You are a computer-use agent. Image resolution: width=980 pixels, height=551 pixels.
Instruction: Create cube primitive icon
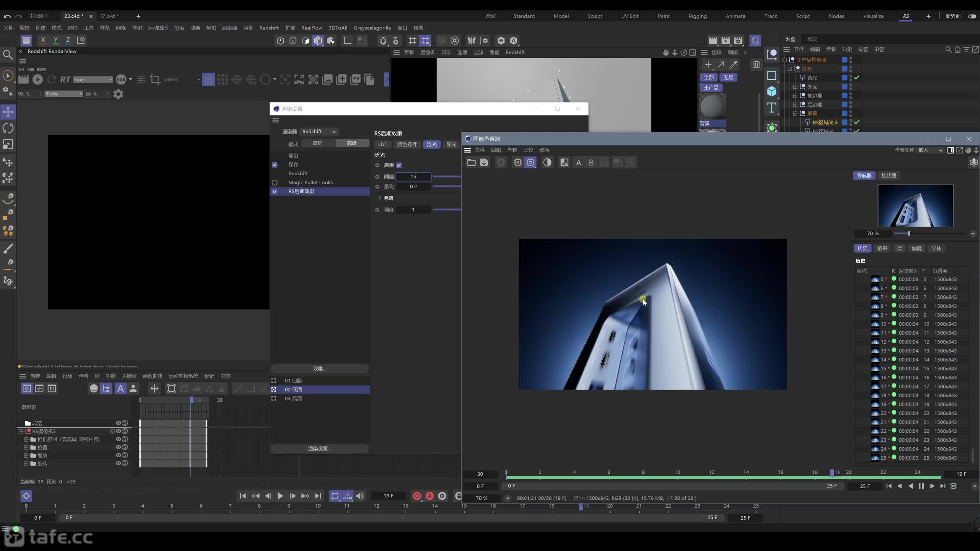pos(772,91)
